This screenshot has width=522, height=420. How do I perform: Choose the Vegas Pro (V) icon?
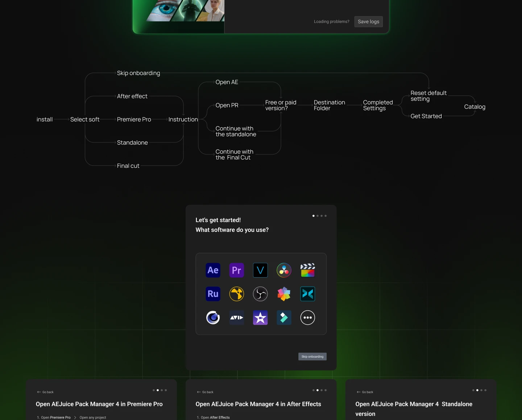(260, 270)
